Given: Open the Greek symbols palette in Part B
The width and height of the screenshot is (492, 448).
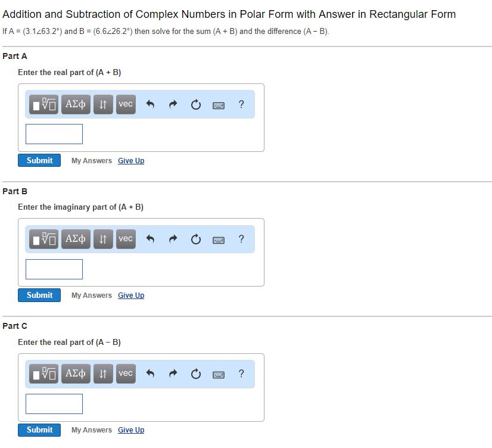Looking at the screenshot, I should click(x=76, y=239).
